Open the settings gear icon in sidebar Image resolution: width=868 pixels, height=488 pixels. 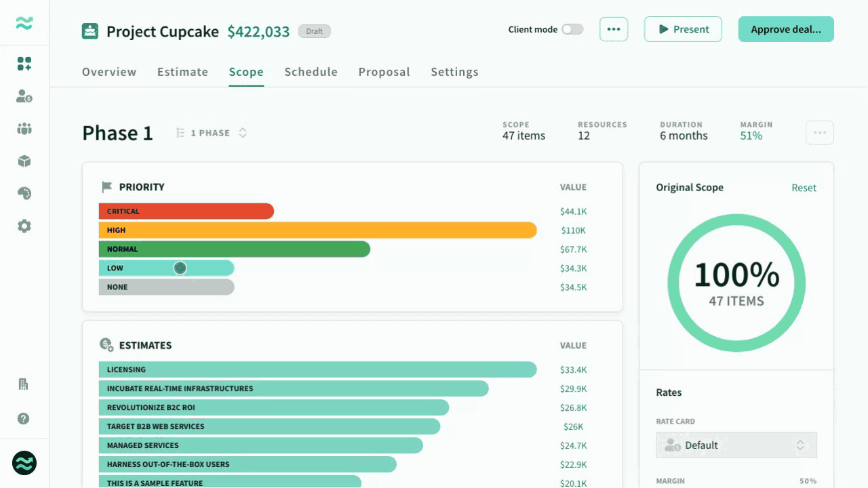point(24,226)
